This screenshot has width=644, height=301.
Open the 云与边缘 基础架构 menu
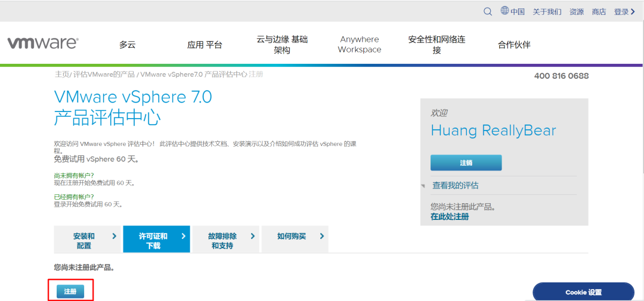[x=282, y=45]
